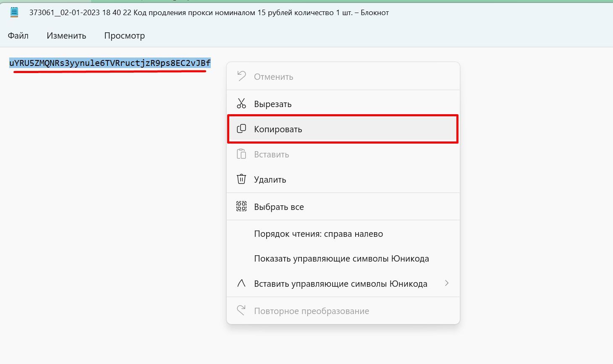Click the Notepad app icon in title bar

tap(14, 13)
